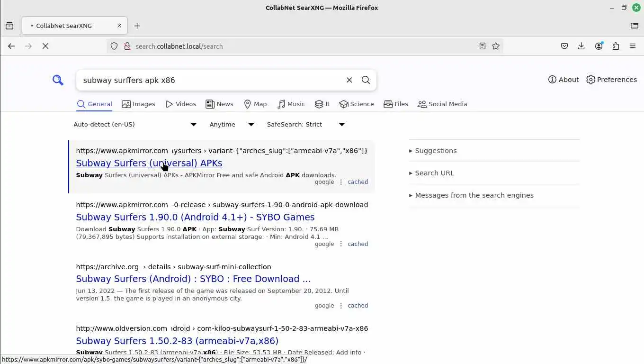The height and width of the screenshot is (364, 644).
Task: Switch to the Map tab
Action: [255, 104]
